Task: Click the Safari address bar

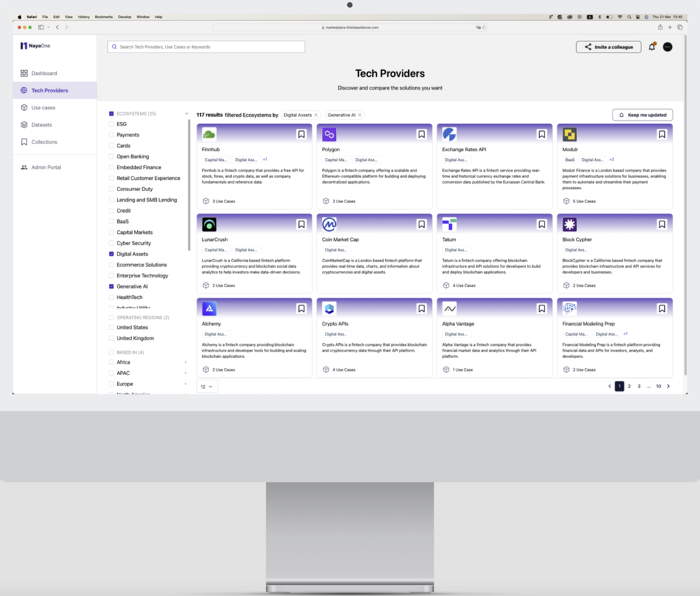Action: 349,27
